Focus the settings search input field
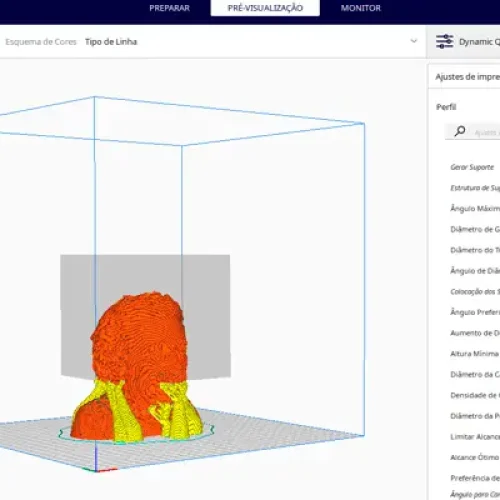 472,132
